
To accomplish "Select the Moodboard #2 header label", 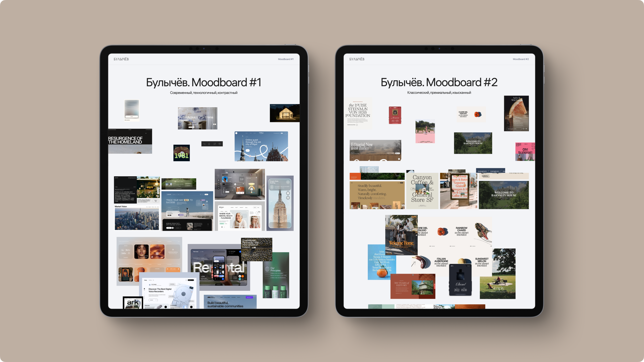I will coord(521,59).
